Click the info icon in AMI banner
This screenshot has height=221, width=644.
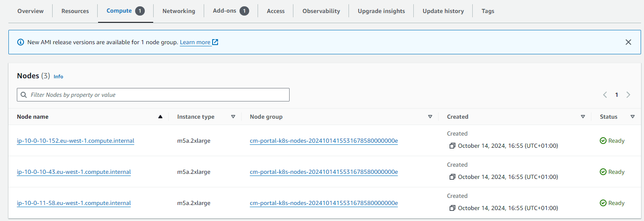coord(21,42)
